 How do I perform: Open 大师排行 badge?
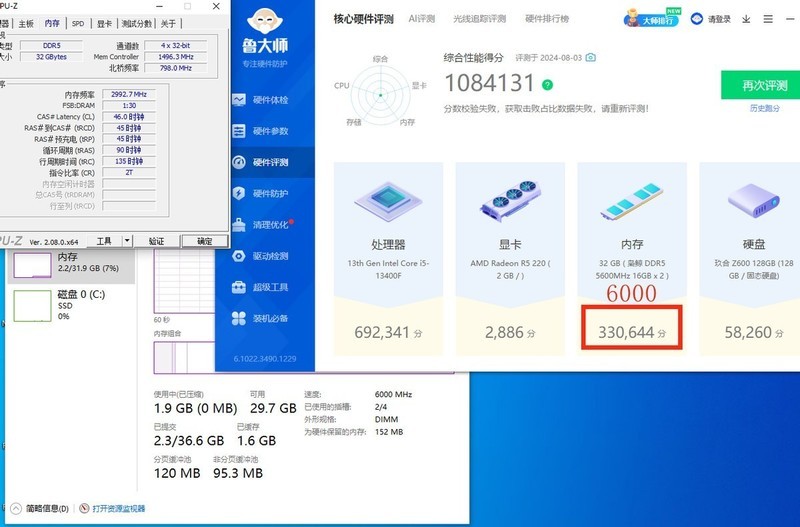tap(653, 18)
